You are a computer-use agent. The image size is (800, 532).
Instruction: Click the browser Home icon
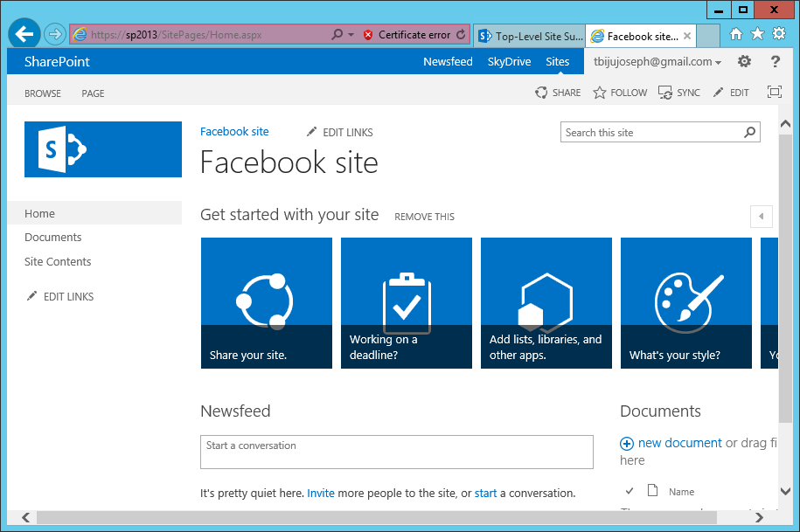[x=735, y=34]
